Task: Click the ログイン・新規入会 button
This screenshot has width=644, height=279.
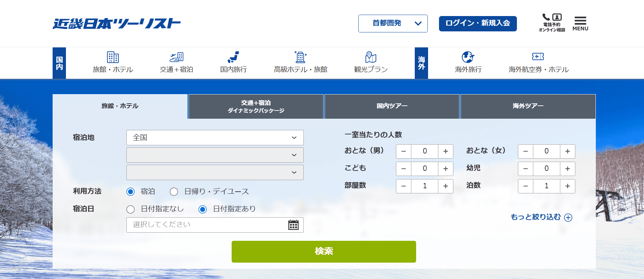Action: pos(478,24)
